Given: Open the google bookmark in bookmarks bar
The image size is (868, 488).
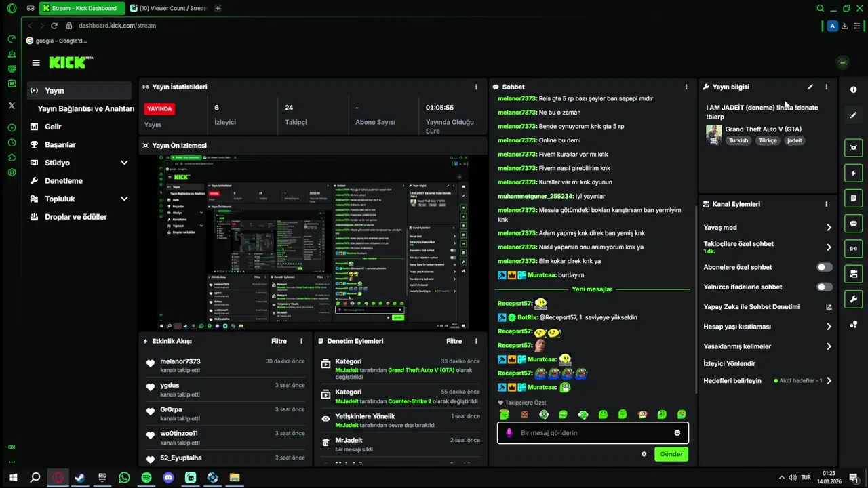Looking at the screenshot, I should tap(57, 41).
